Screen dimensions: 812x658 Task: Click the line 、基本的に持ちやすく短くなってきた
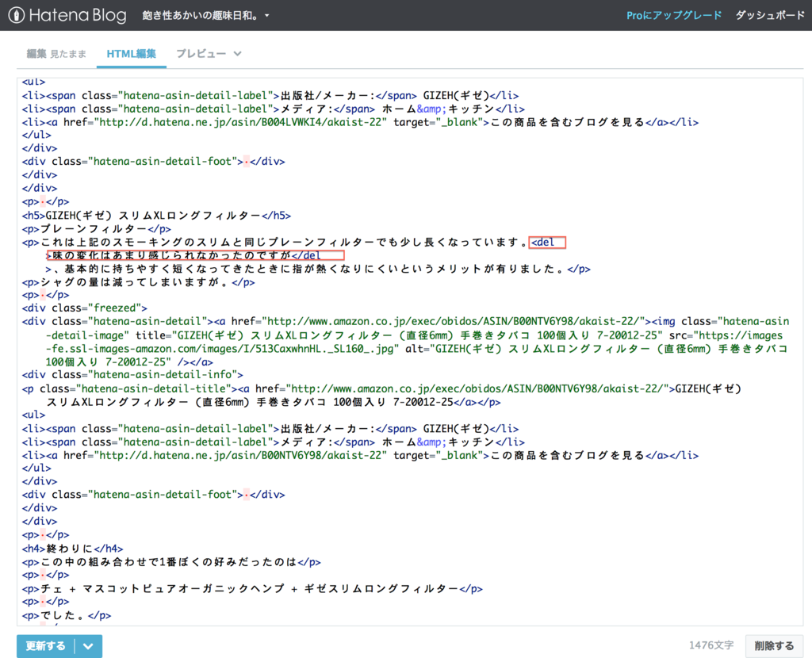point(318,269)
